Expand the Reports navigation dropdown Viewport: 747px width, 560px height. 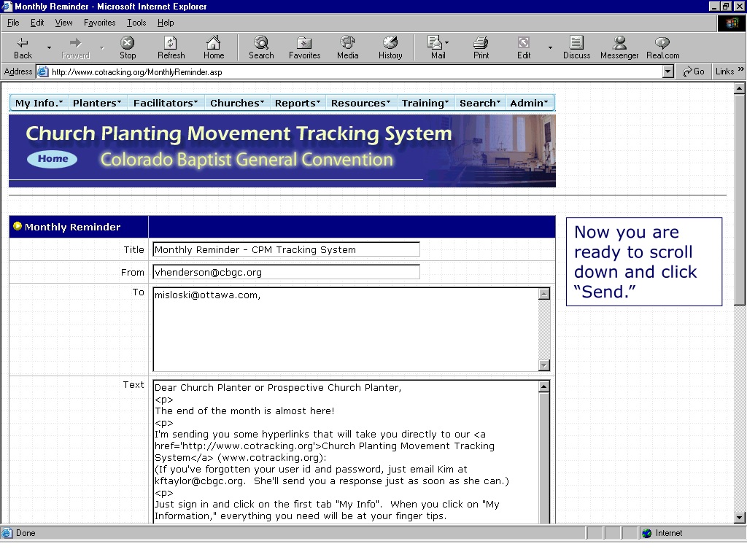point(298,103)
